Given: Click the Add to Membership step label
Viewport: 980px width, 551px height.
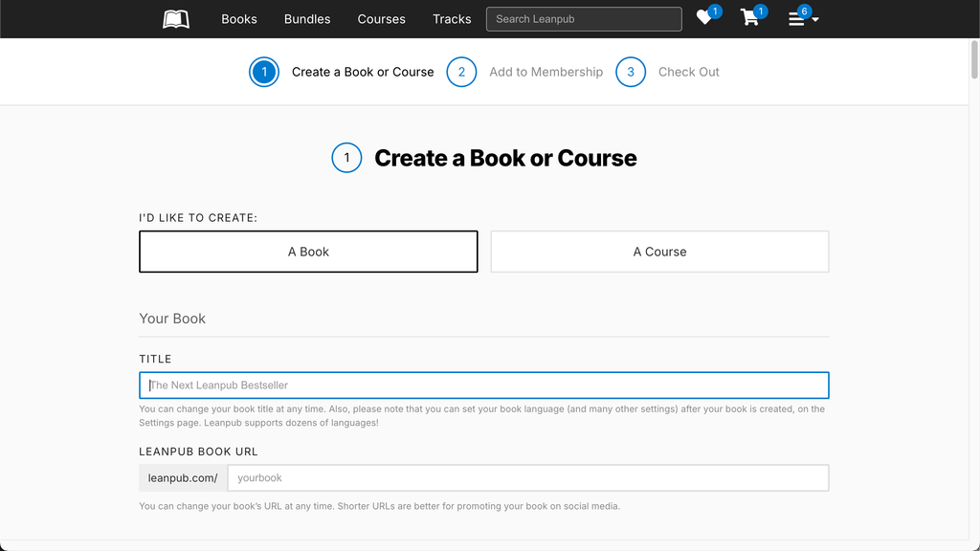Looking at the screenshot, I should tap(546, 72).
